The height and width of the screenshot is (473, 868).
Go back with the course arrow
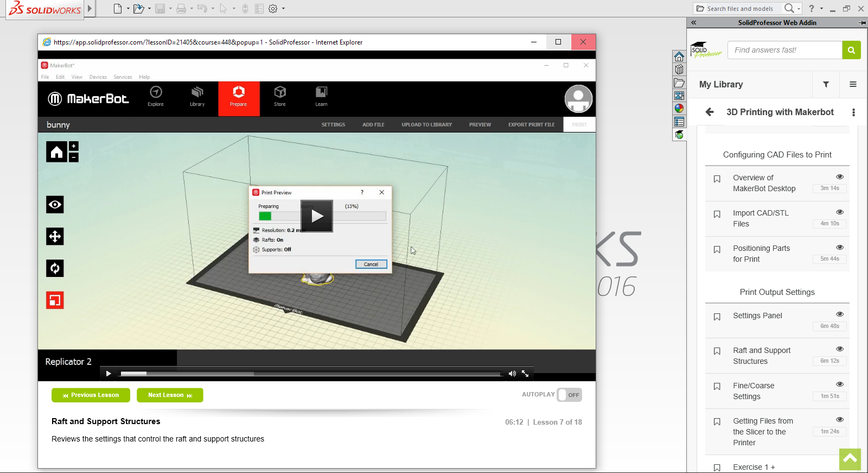(x=710, y=112)
